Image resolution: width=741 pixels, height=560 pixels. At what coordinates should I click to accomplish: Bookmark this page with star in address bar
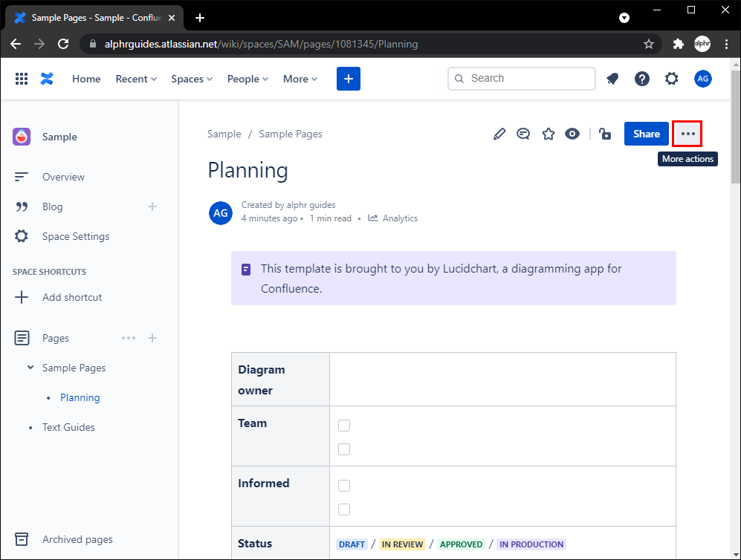click(x=649, y=44)
